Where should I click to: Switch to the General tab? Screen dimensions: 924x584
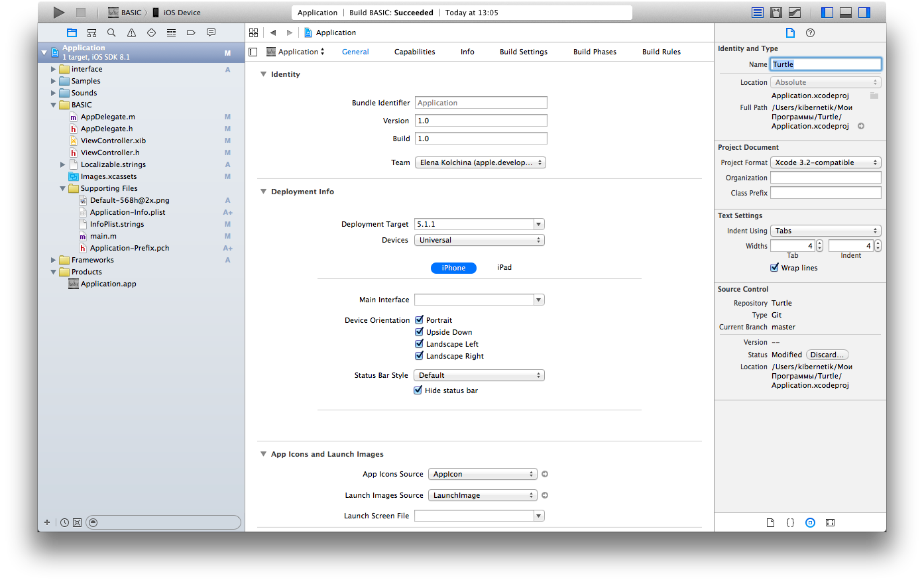pyautogui.click(x=355, y=52)
